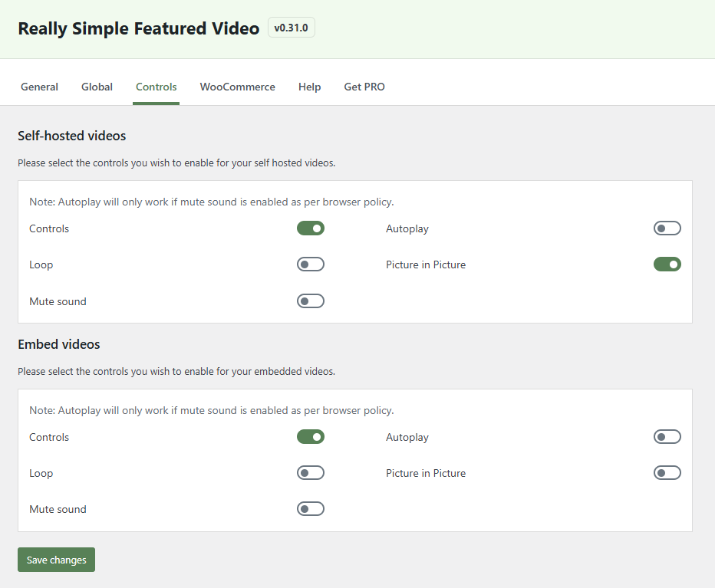The image size is (715, 588).
Task: Turn on Loop for self-hosted videos
Action: 310,264
